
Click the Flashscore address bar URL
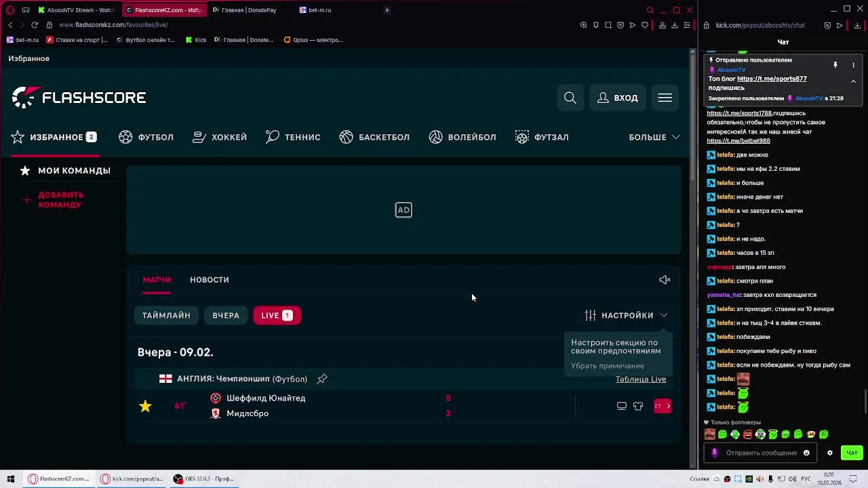pos(113,25)
